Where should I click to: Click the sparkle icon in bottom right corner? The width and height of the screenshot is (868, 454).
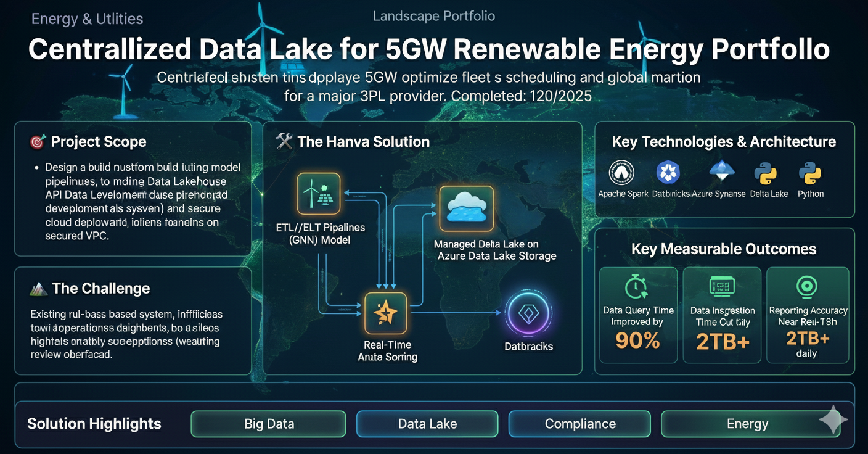833,419
